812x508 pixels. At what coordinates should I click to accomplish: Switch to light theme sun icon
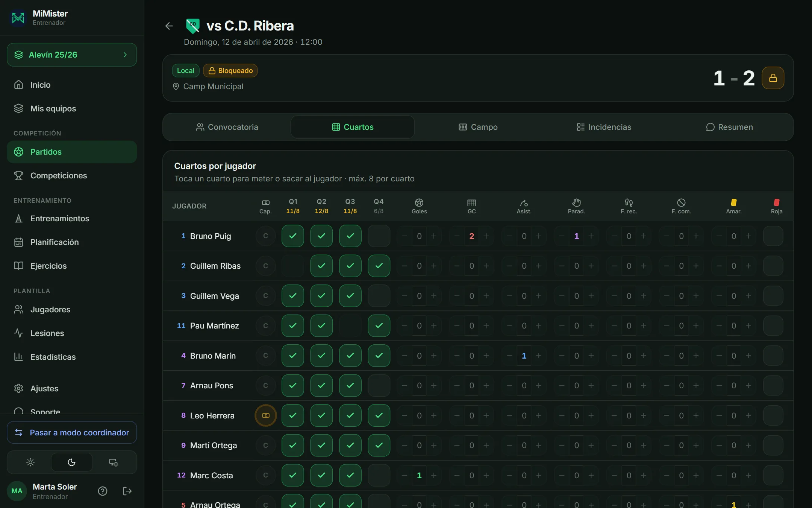point(30,462)
